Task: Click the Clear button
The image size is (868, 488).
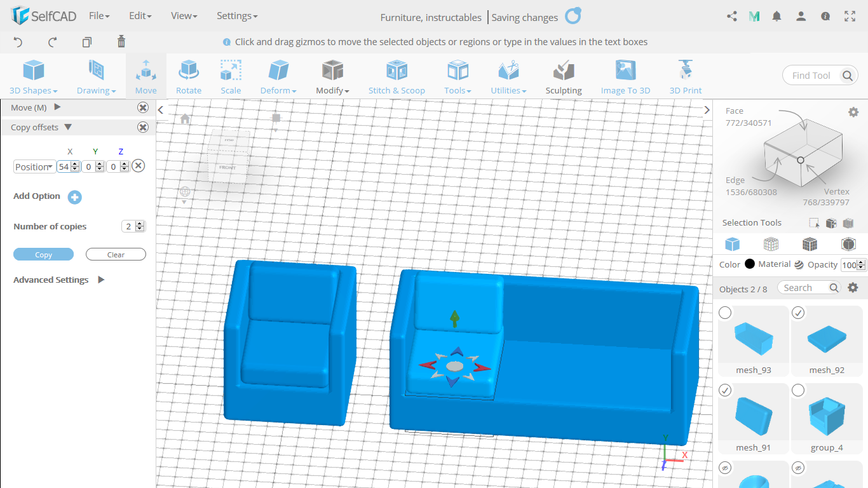Action: [x=116, y=255]
